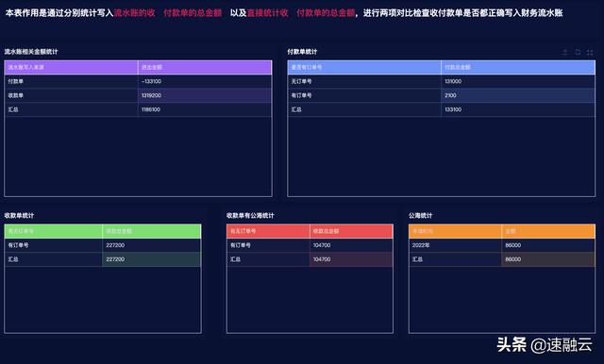The image size is (604, 364).
Task: Click blue header above 无订单号 row label
Action: 364,67
